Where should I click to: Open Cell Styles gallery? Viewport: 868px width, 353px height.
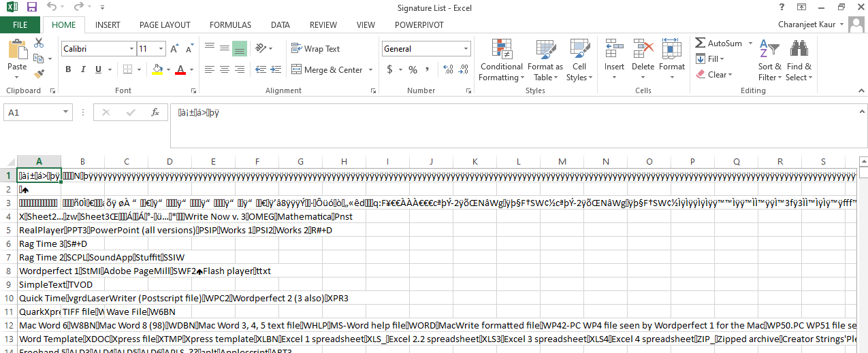pyautogui.click(x=579, y=61)
